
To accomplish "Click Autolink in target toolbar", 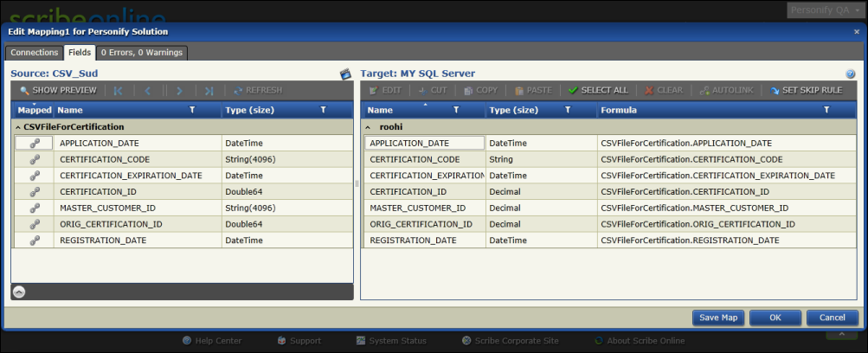I will click(726, 90).
